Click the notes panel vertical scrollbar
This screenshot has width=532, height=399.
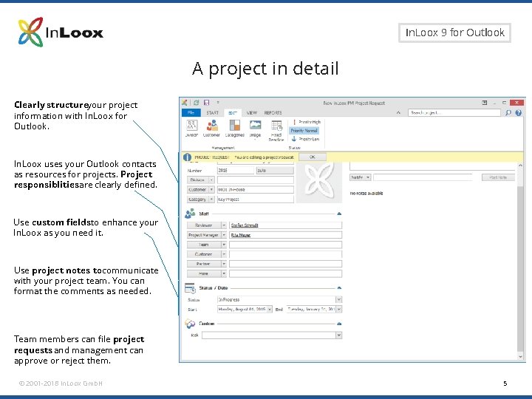520,268
